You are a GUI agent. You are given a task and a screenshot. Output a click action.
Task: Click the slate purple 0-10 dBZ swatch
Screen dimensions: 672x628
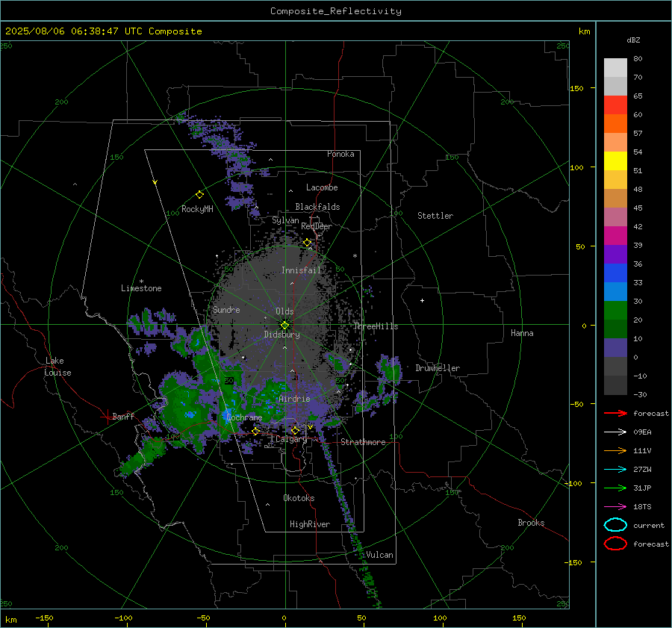tap(615, 348)
